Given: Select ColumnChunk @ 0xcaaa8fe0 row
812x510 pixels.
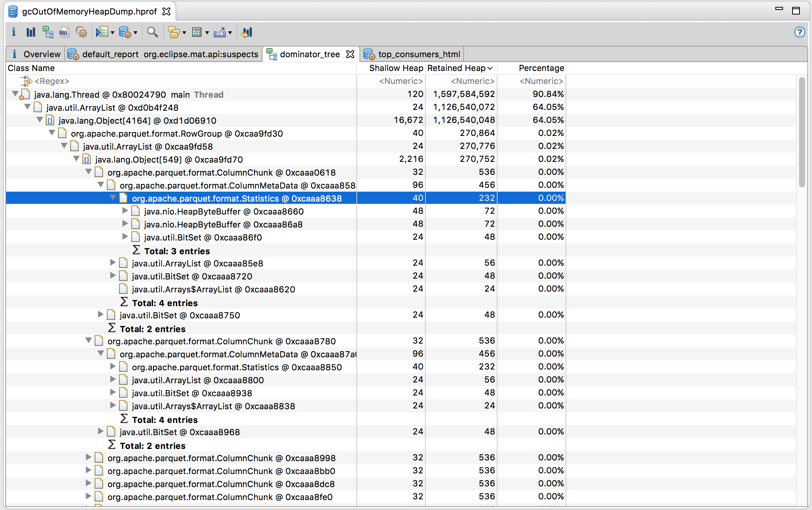Looking at the screenshot, I should tap(285, 497).
